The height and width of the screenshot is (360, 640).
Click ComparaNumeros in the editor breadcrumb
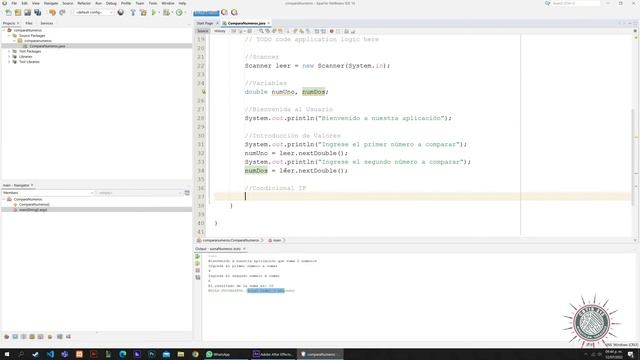[230, 240]
